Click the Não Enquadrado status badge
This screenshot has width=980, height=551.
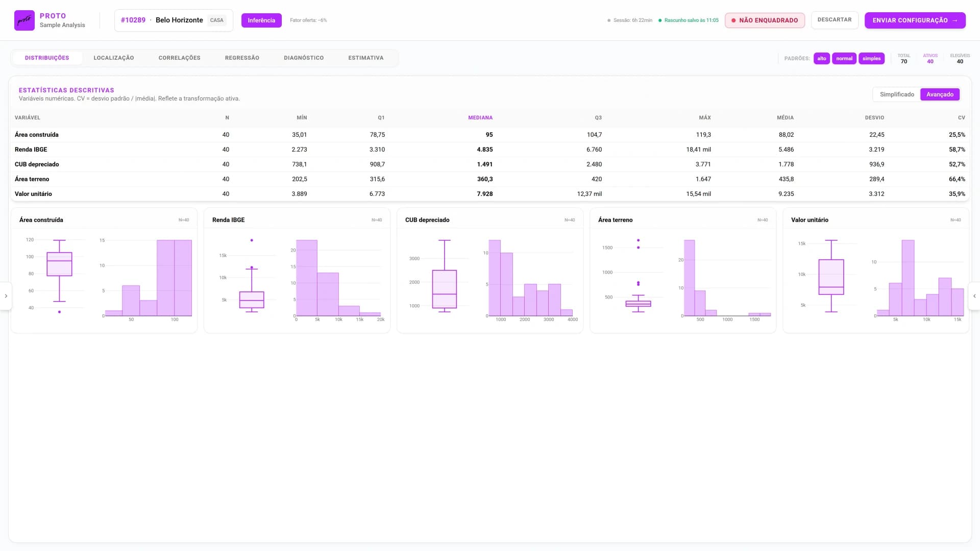coord(765,20)
